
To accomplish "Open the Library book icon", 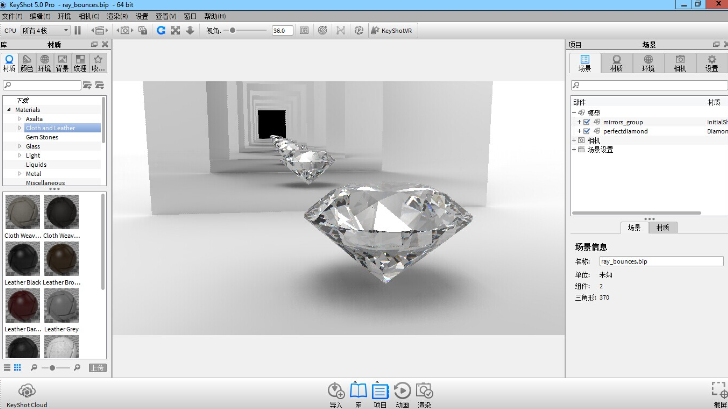I will tap(358, 391).
